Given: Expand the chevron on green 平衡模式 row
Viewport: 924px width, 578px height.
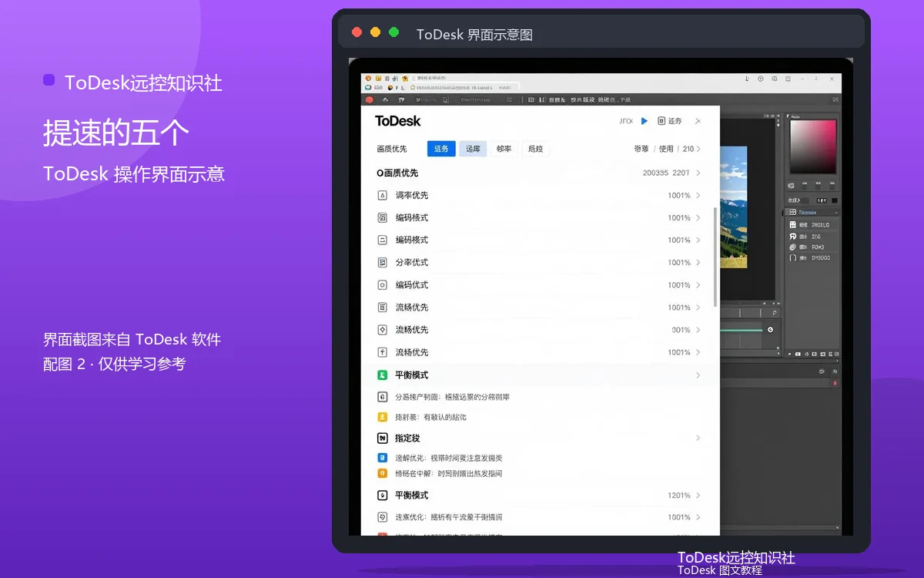Looking at the screenshot, I should [x=698, y=375].
